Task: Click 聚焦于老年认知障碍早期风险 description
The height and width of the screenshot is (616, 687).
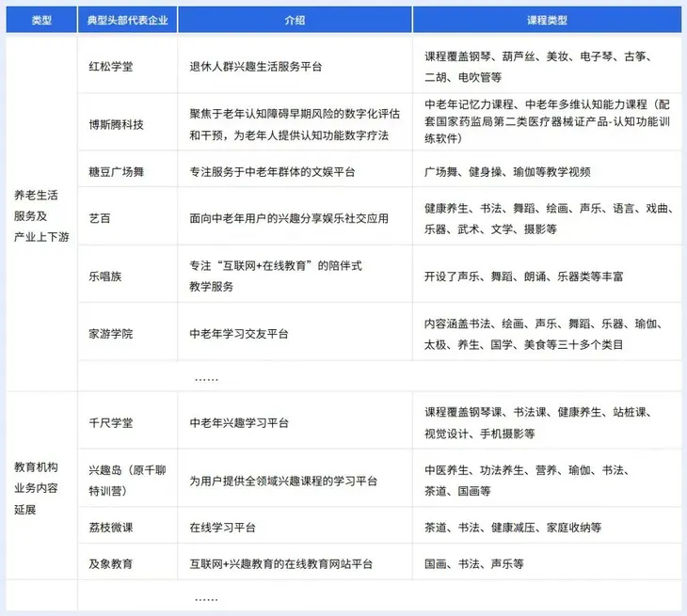Action: coord(295,124)
